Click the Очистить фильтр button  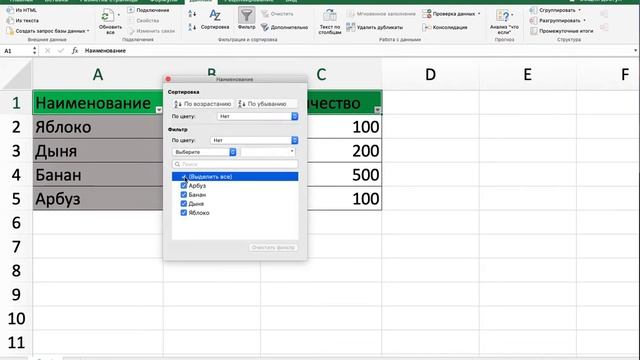[273, 247]
